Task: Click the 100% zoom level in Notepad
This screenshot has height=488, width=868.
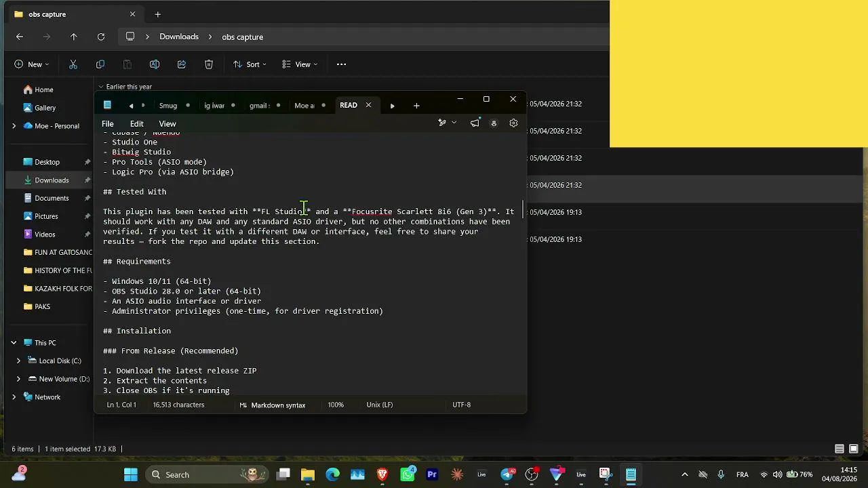Action: [336, 405]
